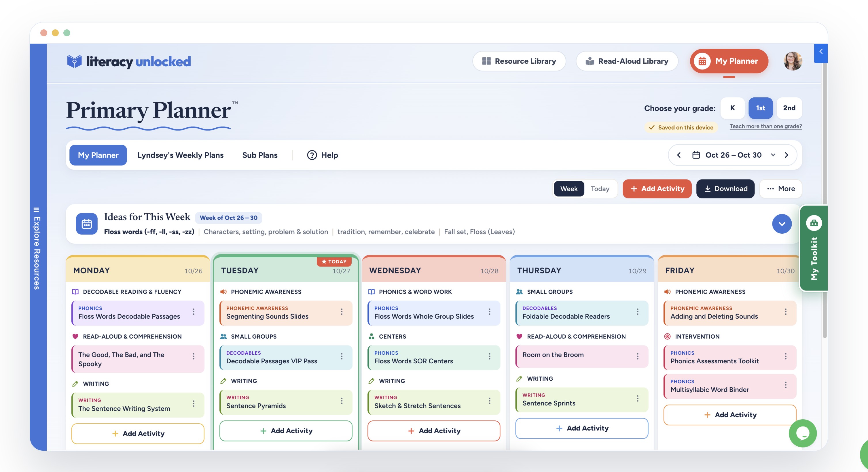The width and height of the screenshot is (868, 472).
Task: Click the My Toolkit toolbox icon
Action: coord(814,223)
